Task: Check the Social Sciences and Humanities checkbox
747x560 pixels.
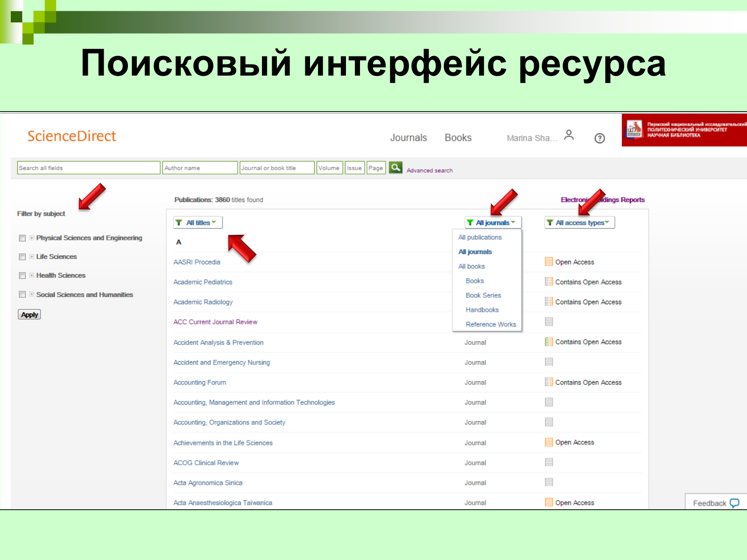Action: (22, 294)
